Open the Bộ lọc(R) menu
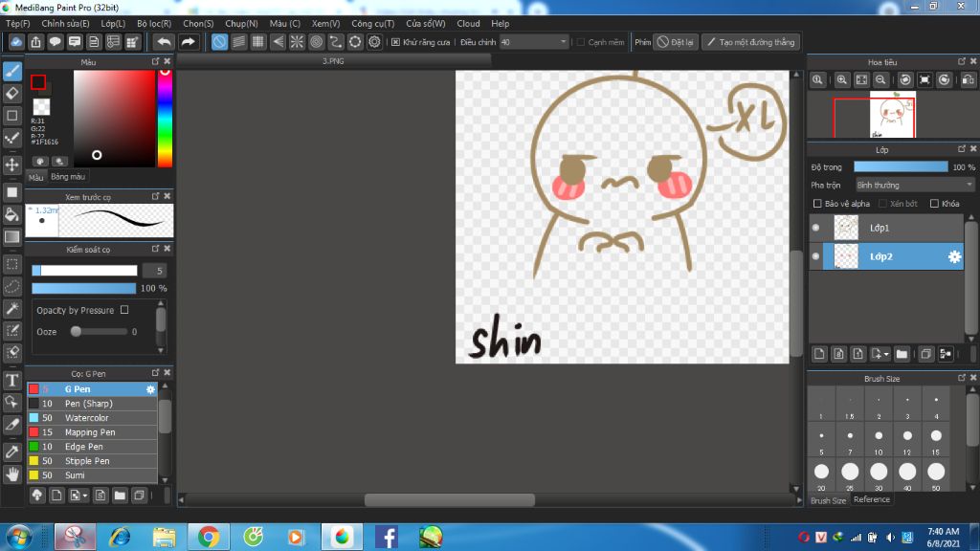 click(154, 24)
